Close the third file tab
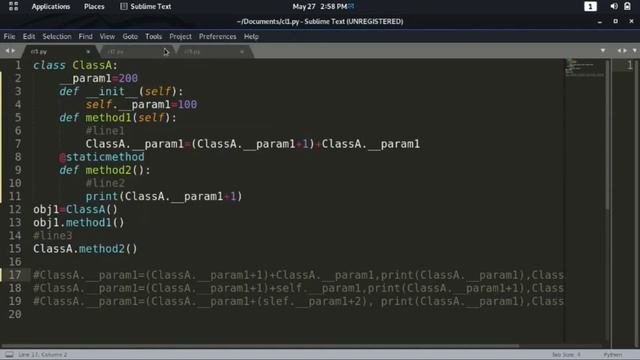The height and width of the screenshot is (360, 640). coord(242,52)
